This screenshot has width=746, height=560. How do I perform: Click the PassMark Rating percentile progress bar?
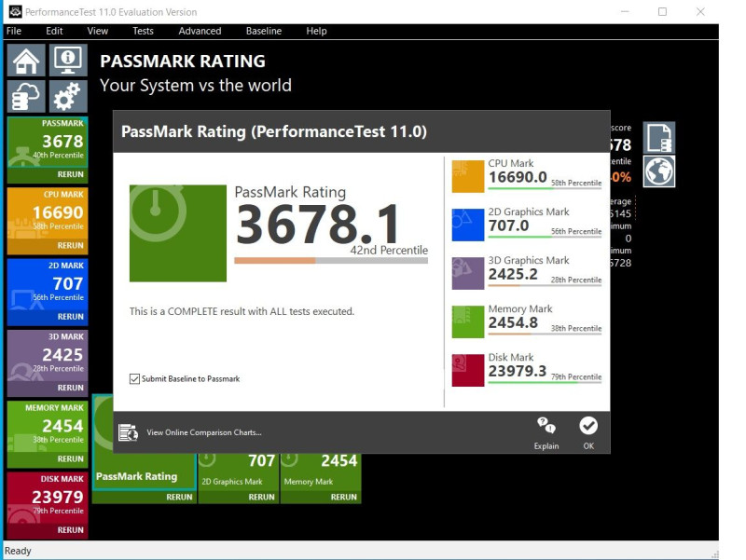(331, 261)
